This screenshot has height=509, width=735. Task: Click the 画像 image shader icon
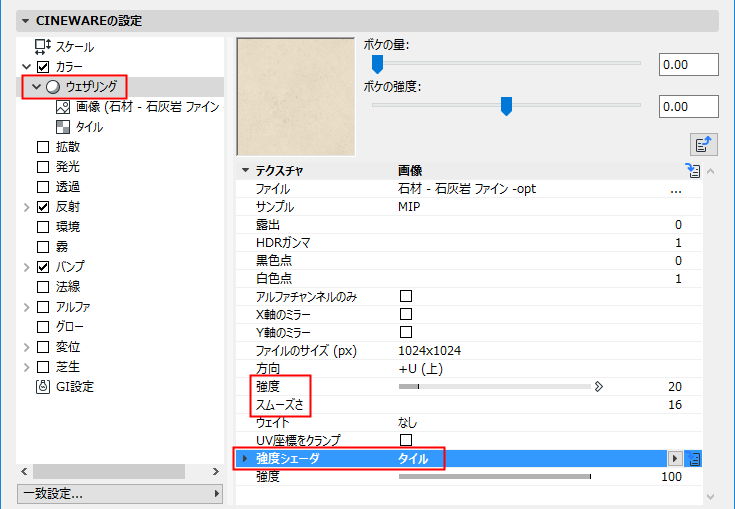[x=63, y=107]
